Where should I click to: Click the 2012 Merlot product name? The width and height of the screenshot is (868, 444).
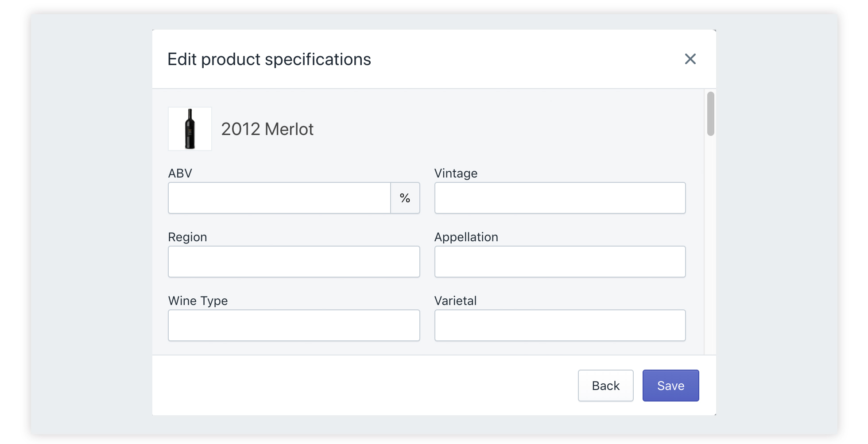(267, 129)
